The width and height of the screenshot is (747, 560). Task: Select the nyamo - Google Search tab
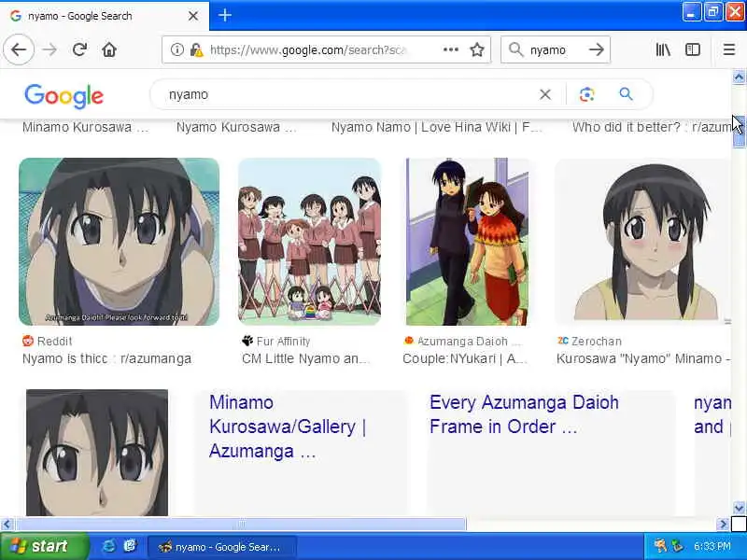105,16
